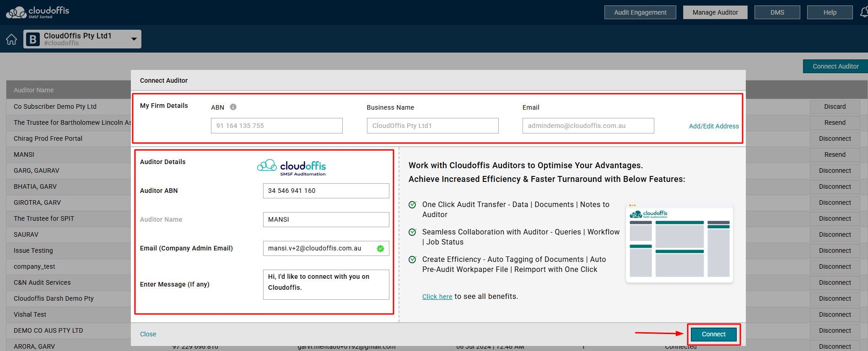Click the Auditor ABN input field
This screenshot has height=351, width=868.
[326, 191]
